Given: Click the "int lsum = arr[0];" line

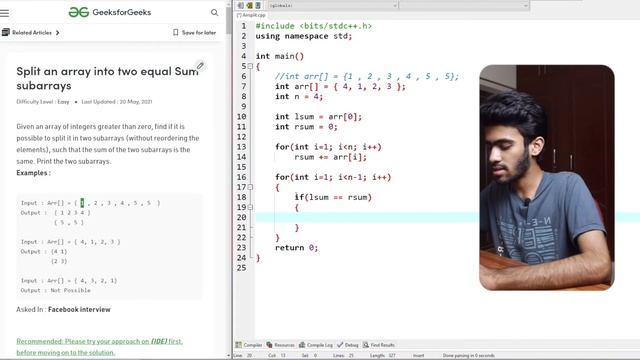Looking at the screenshot, I should click(318, 117).
